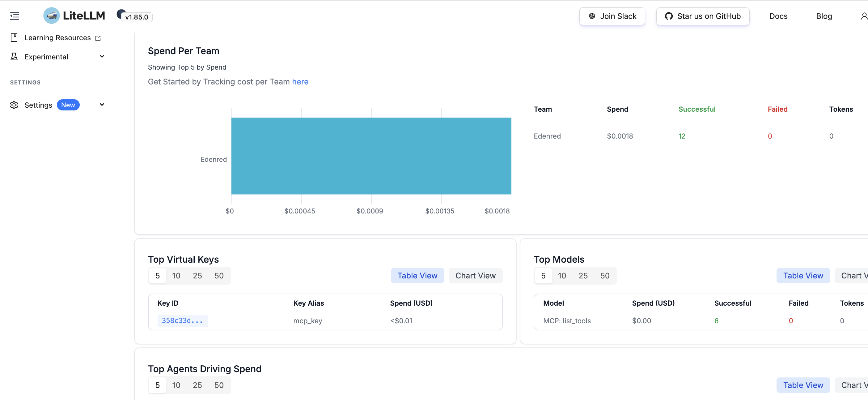Click the Spend Per Team heading
868x400 pixels.
click(183, 51)
